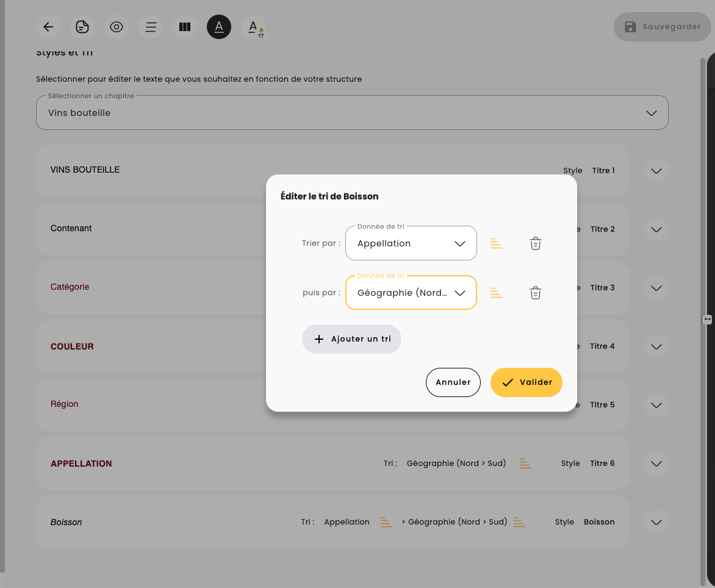715x588 pixels.
Task: Toggle sort order for Géographie in dialog
Action: [x=497, y=293]
